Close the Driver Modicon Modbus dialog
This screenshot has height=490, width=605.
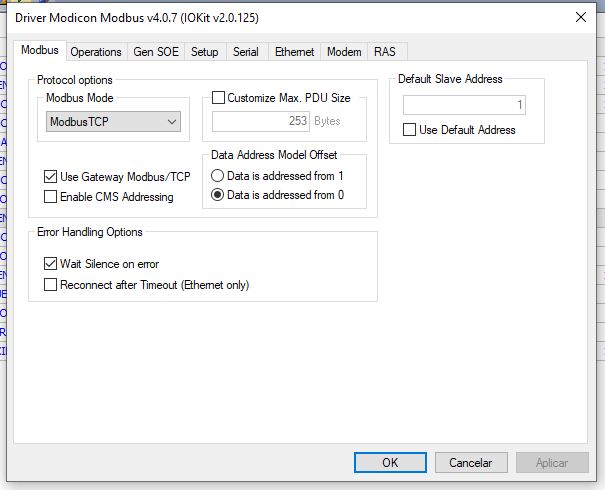(581, 17)
